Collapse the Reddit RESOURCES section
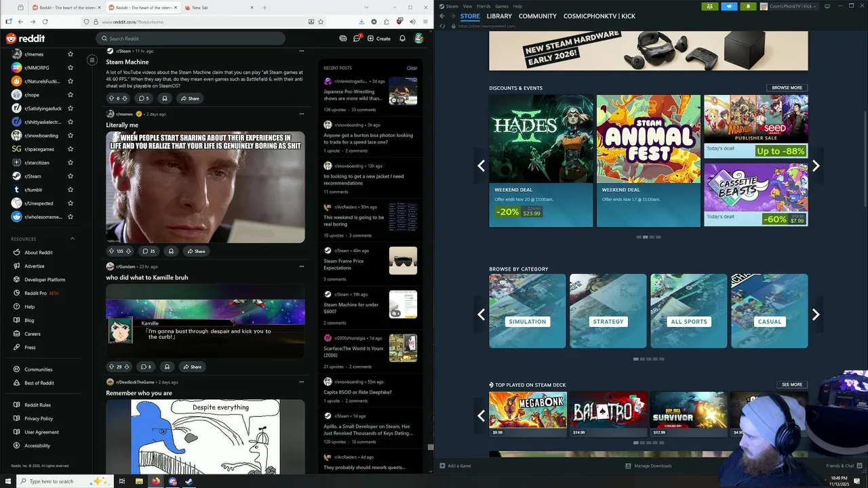868x488 pixels. pyautogui.click(x=73, y=239)
